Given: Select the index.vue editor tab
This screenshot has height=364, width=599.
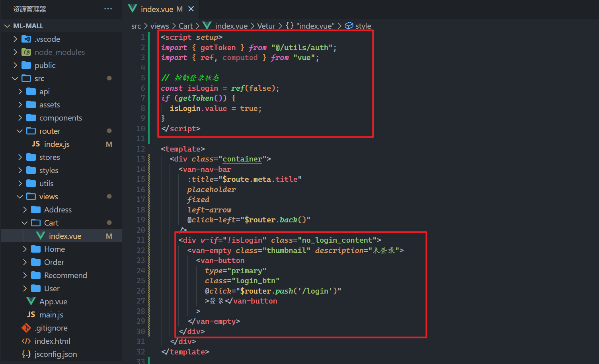Looking at the screenshot, I should pyautogui.click(x=160, y=9).
